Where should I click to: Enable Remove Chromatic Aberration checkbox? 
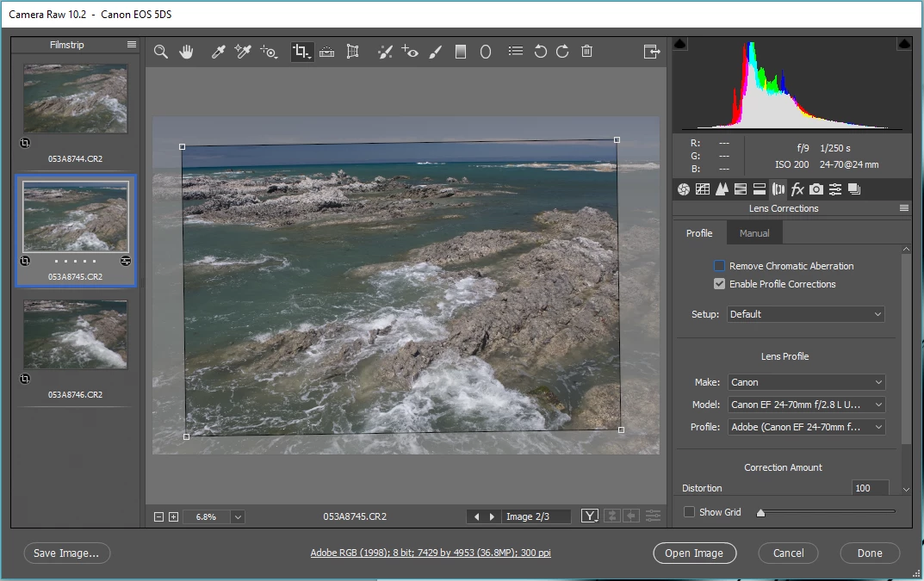coord(719,266)
